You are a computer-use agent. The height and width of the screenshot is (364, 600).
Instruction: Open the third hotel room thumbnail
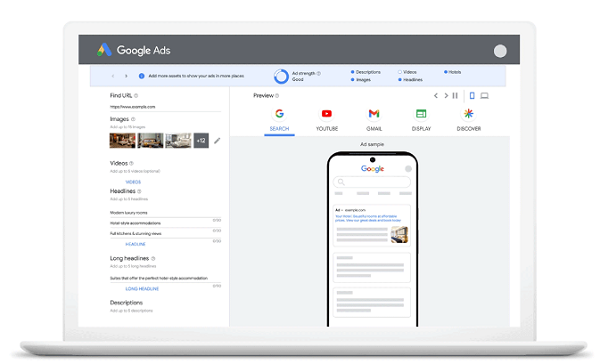pos(178,140)
